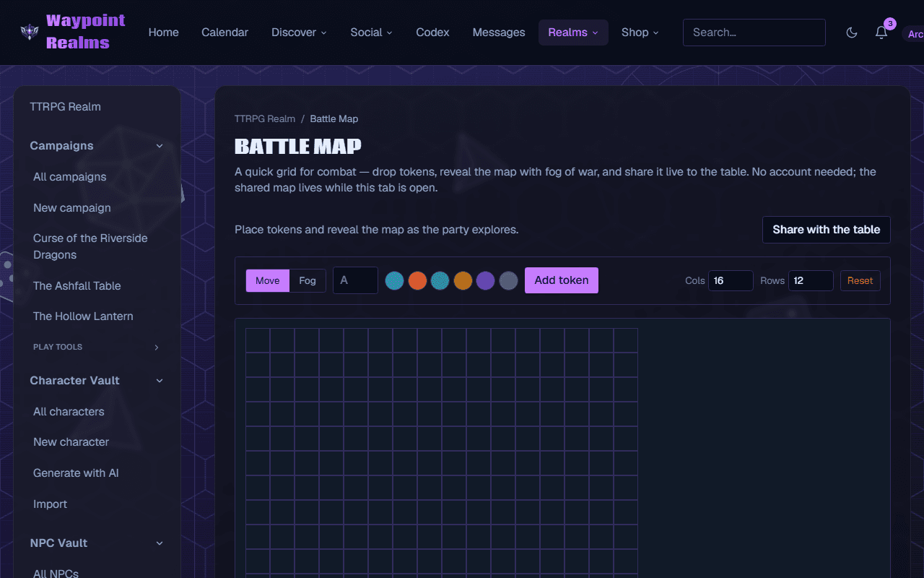The height and width of the screenshot is (578, 924).
Task: Open the Messages menu item
Action: point(498,33)
